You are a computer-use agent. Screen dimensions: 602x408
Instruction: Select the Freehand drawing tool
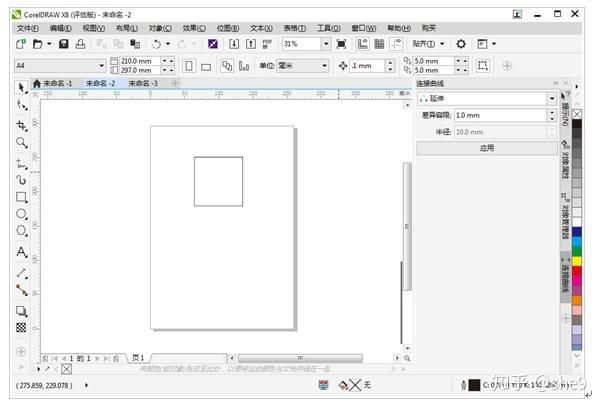pyautogui.click(x=22, y=163)
